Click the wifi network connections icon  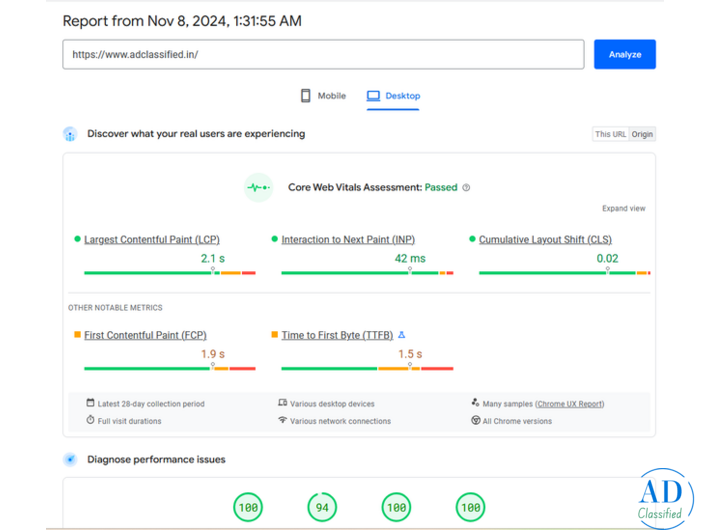pos(283,420)
